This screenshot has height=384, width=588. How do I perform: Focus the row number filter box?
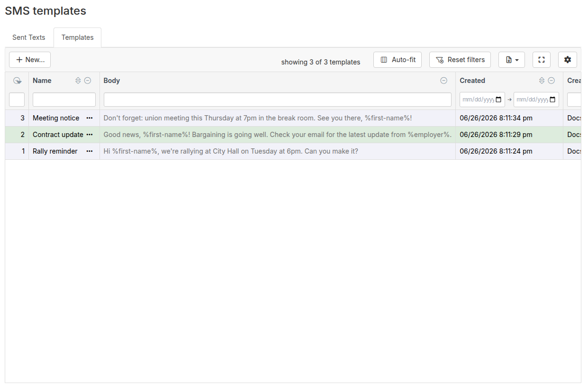(17, 100)
